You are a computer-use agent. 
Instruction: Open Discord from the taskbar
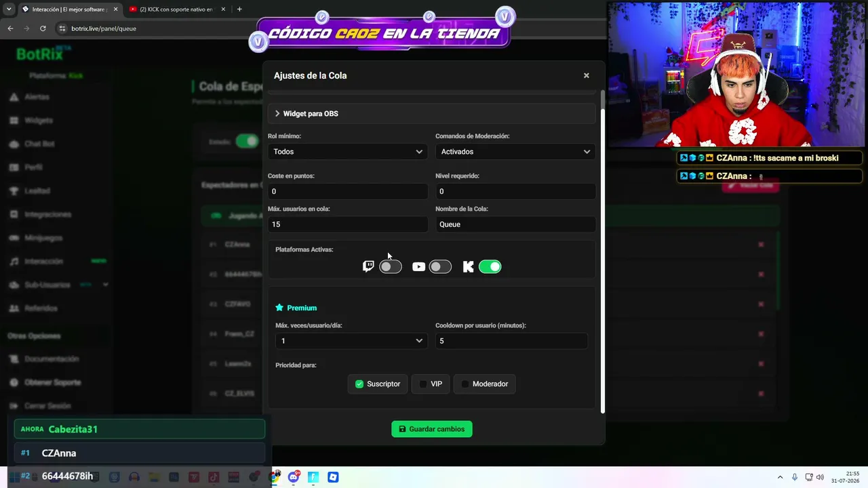(x=294, y=477)
